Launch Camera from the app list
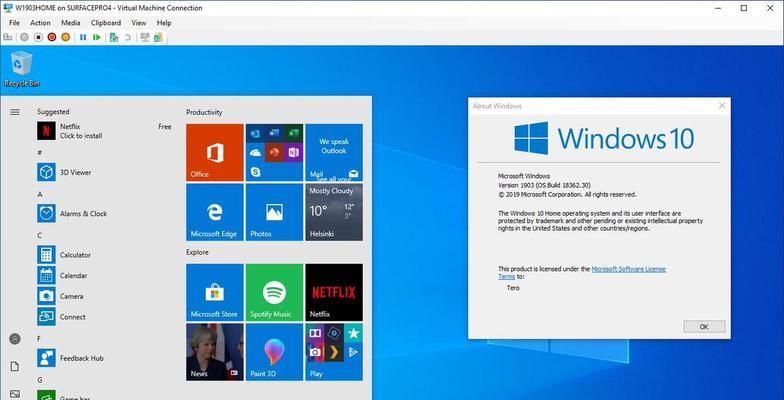 (104, 296)
